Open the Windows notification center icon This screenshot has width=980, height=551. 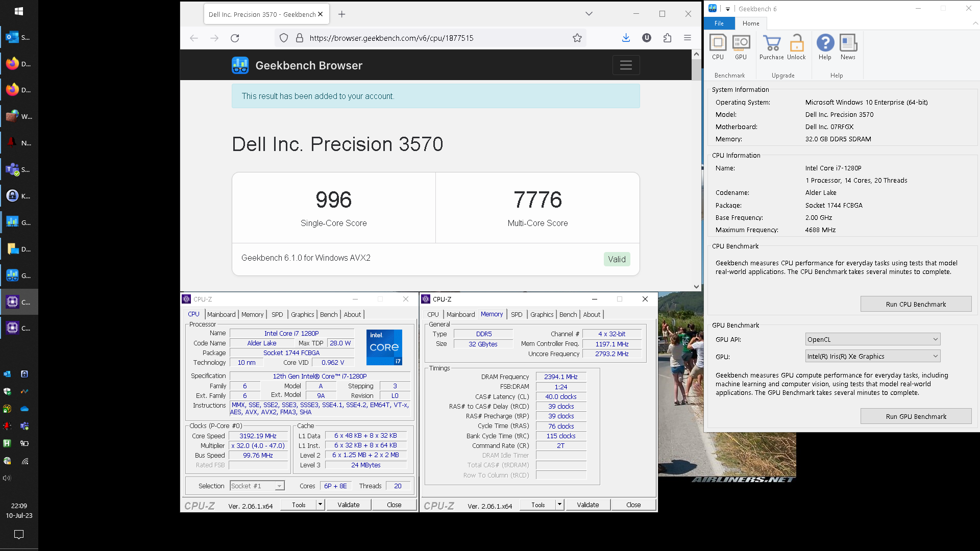coord(19,535)
